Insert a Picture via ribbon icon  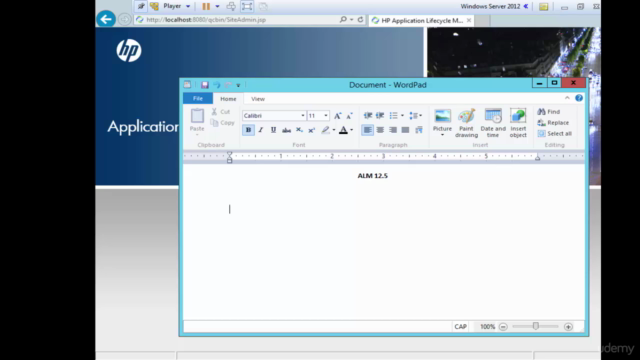(442, 116)
